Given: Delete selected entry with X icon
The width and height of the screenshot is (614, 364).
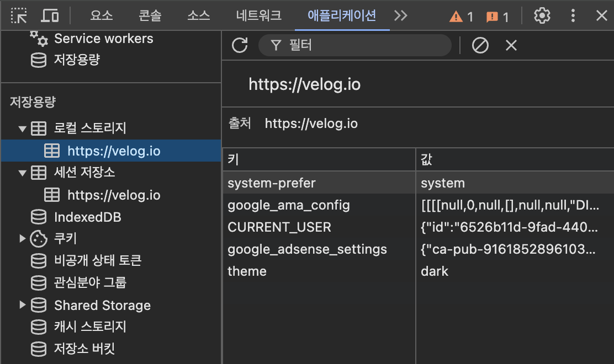Looking at the screenshot, I should [511, 45].
